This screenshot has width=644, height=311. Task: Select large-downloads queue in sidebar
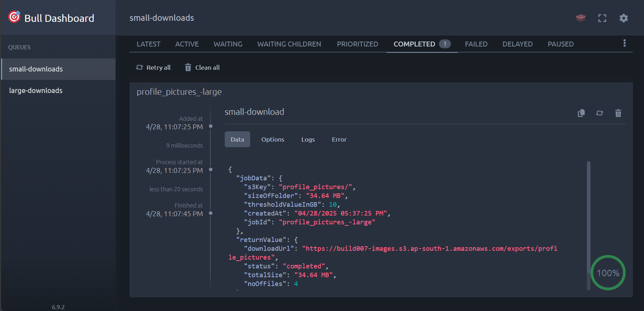(36, 91)
